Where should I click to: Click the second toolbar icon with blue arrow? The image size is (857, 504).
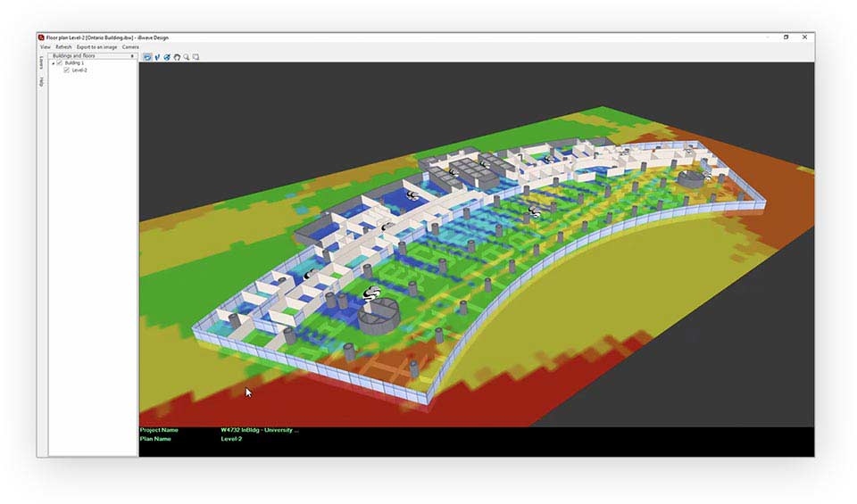pos(157,57)
